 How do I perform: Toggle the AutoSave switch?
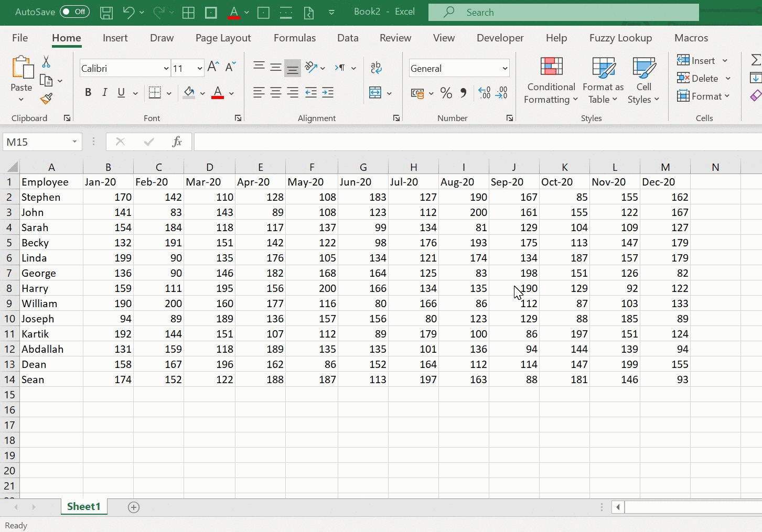pyautogui.click(x=74, y=12)
